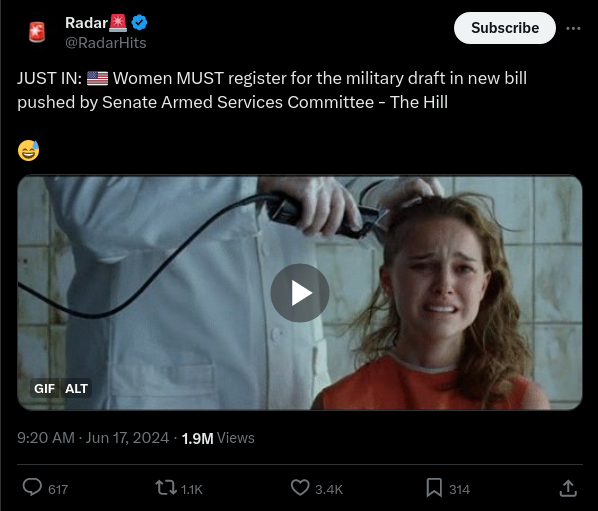Viewport: 598px width, 511px height.
Task: Click the GIF label badge
Action: (45, 389)
